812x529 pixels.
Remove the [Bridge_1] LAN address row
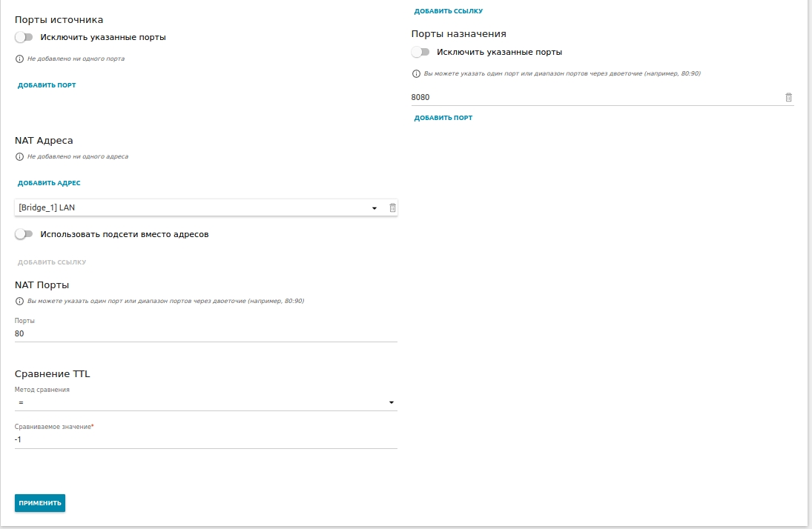[393, 208]
